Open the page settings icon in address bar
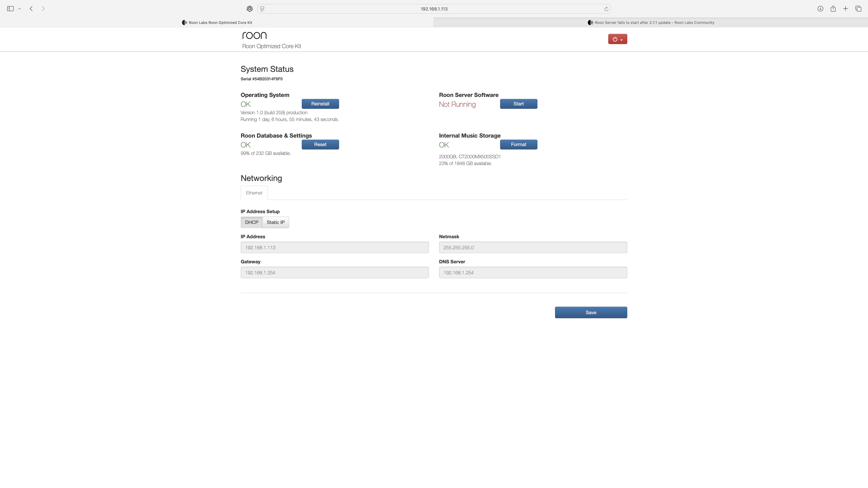 pyautogui.click(x=262, y=9)
